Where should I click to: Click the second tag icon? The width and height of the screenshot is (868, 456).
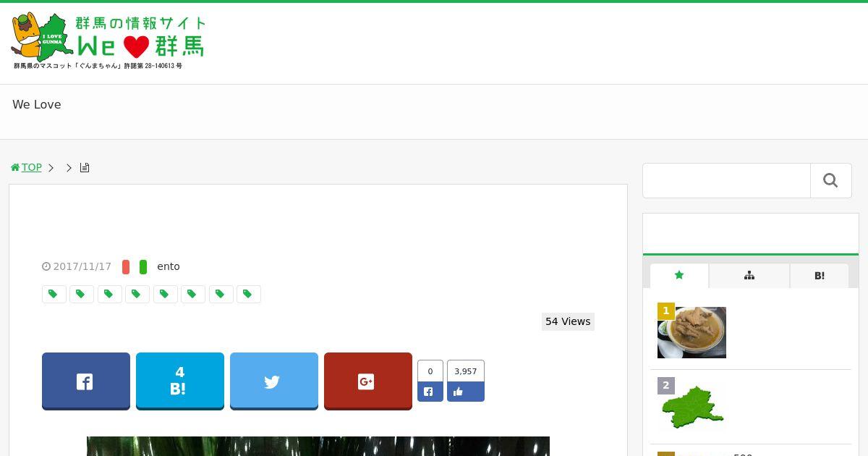(82, 294)
